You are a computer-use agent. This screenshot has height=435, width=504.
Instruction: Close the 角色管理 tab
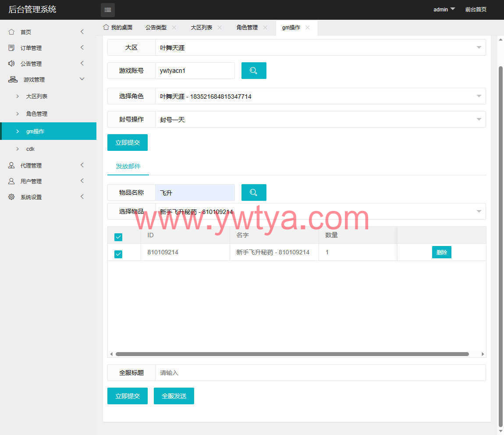coord(265,27)
